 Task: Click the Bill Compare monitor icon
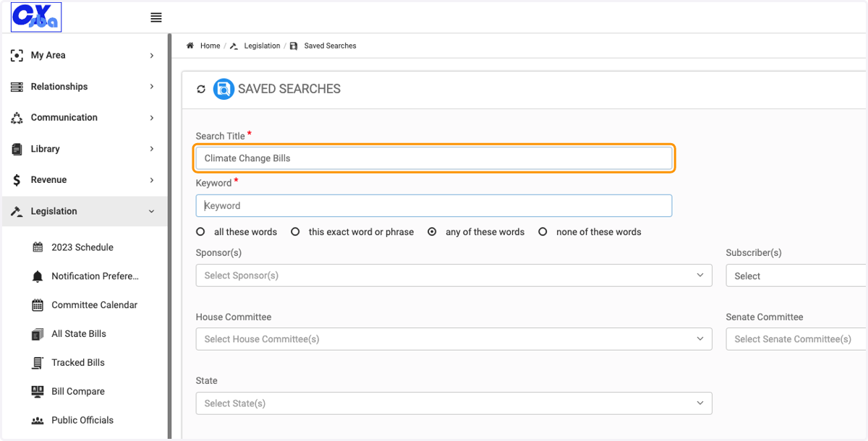pos(38,391)
